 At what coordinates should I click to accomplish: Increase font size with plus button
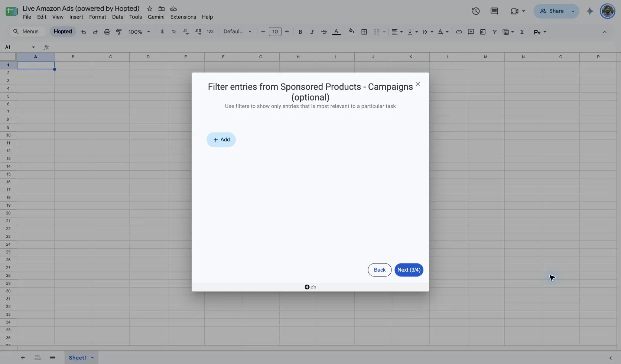coord(287,32)
